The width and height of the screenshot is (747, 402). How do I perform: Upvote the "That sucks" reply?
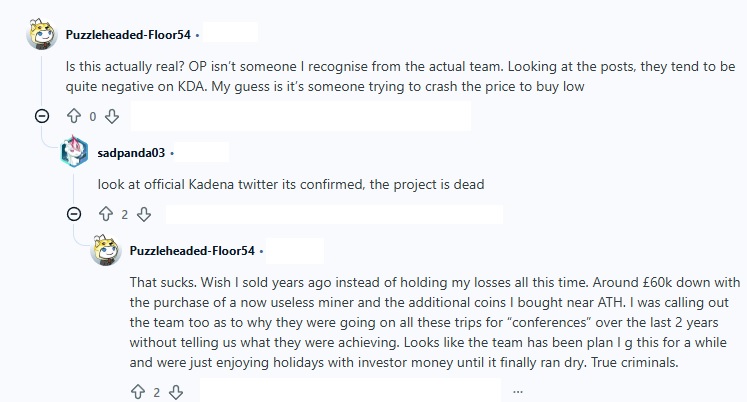click(138, 392)
